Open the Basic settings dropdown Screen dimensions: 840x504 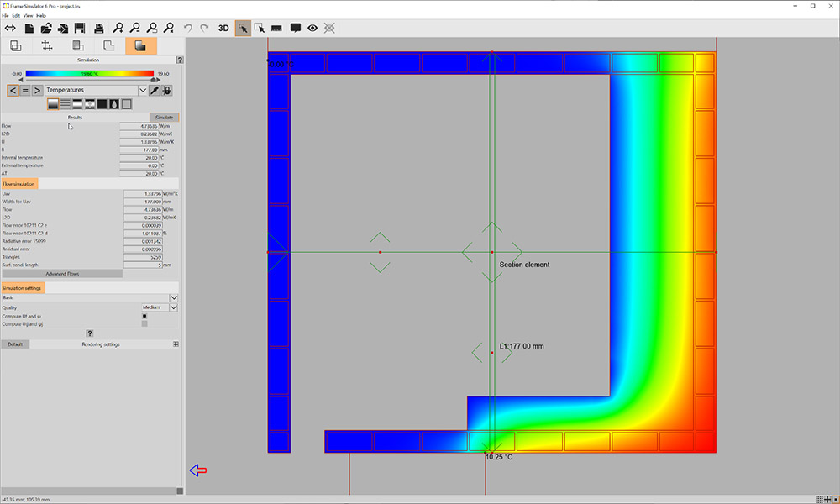click(172, 297)
